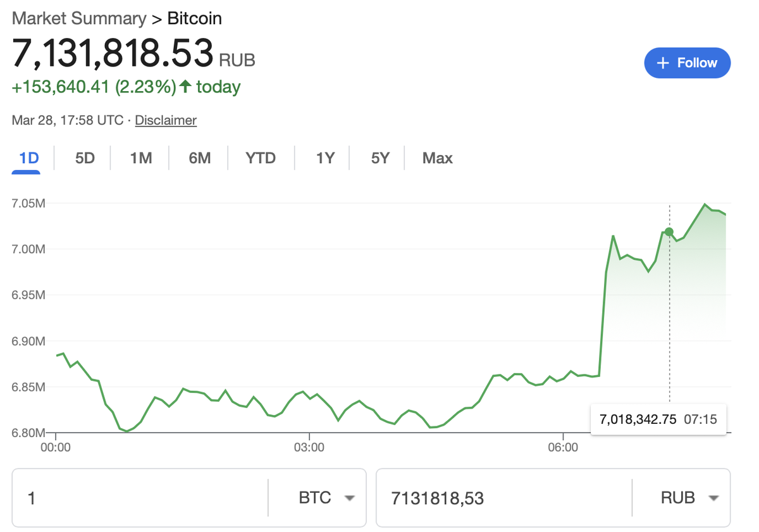The image size is (759, 532).
Task: Open the 6M chart range
Action: pos(198,158)
